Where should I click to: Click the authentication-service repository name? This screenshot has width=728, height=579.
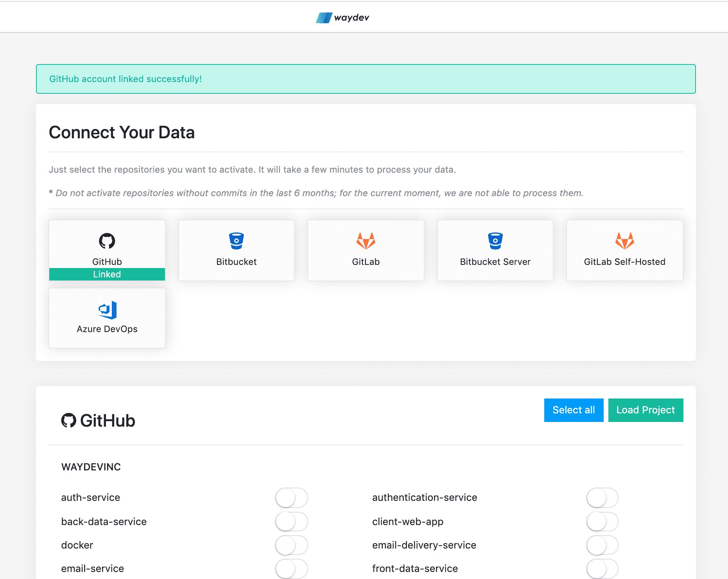[425, 497]
